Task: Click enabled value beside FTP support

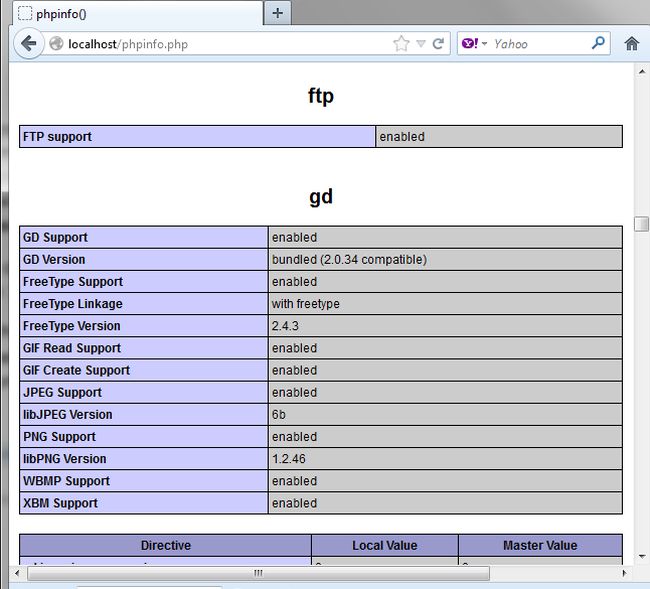Action: click(402, 136)
